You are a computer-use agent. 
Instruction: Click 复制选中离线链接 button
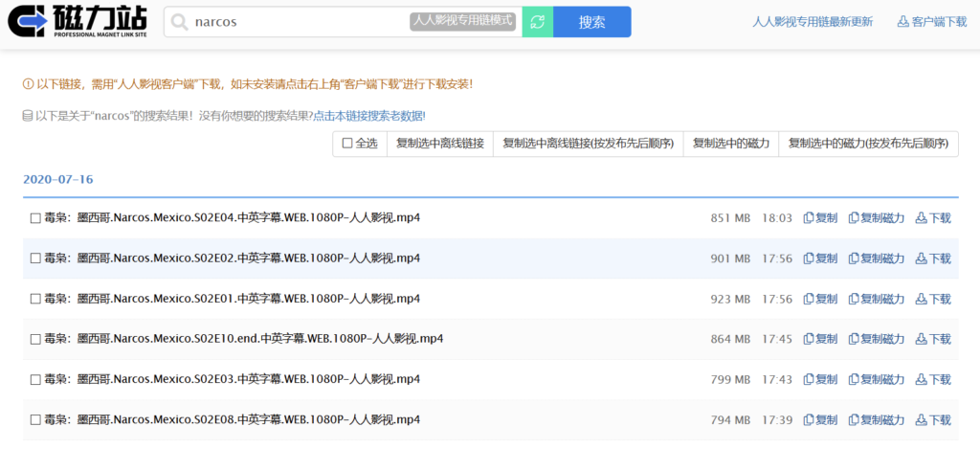[x=440, y=144]
